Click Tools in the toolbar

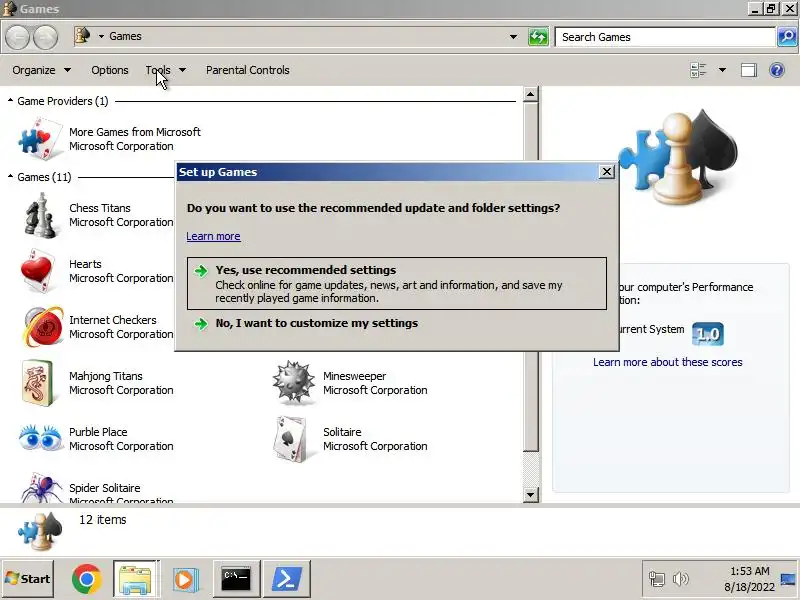coord(158,70)
